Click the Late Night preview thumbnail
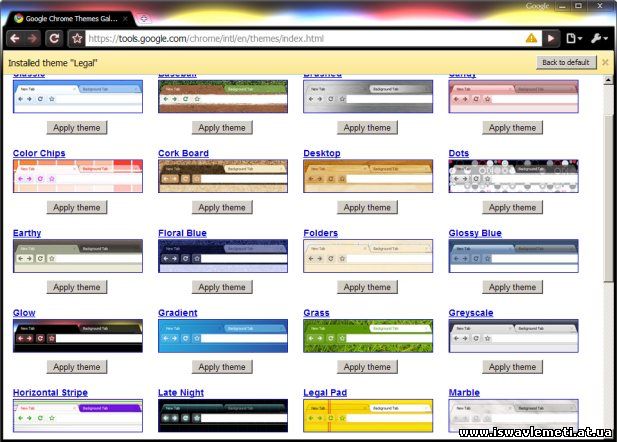Screen dimensions: 617x442 tap(223, 416)
